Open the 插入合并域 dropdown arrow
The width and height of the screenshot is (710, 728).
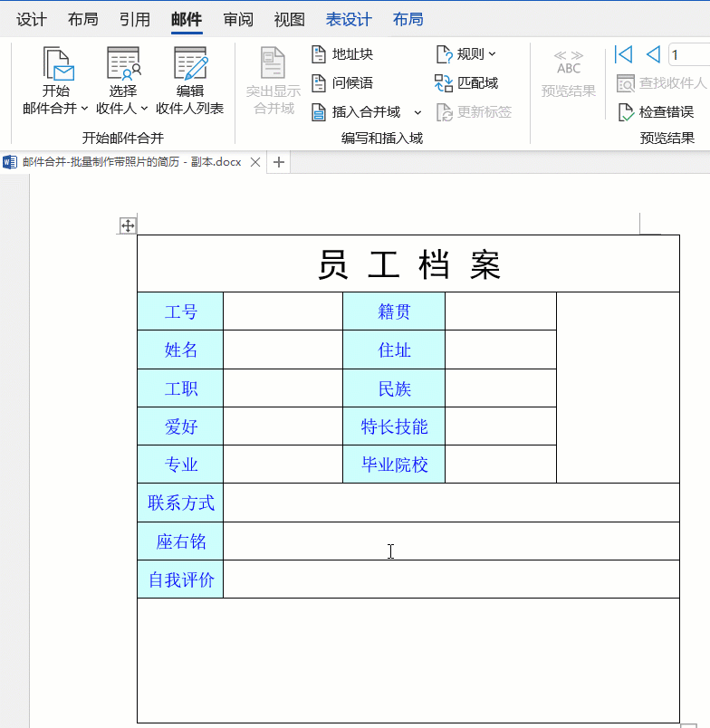417,112
